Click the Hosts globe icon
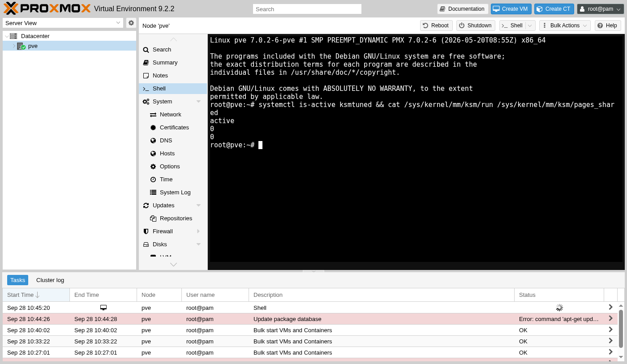627x364 pixels. click(x=153, y=154)
